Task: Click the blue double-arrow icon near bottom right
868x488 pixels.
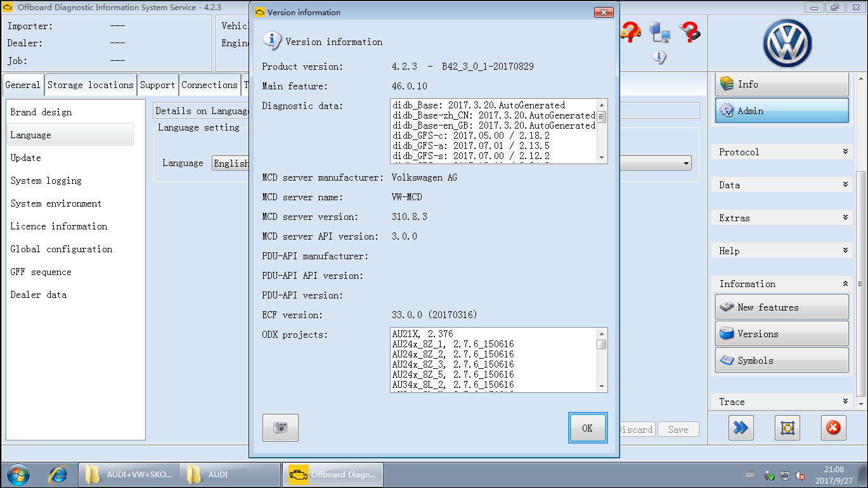Action: click(741, 428)
